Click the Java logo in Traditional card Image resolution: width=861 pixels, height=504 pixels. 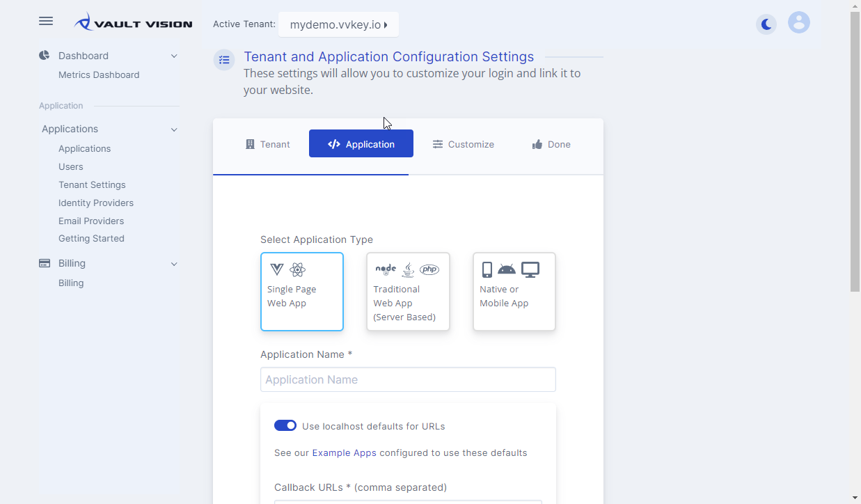409,269
